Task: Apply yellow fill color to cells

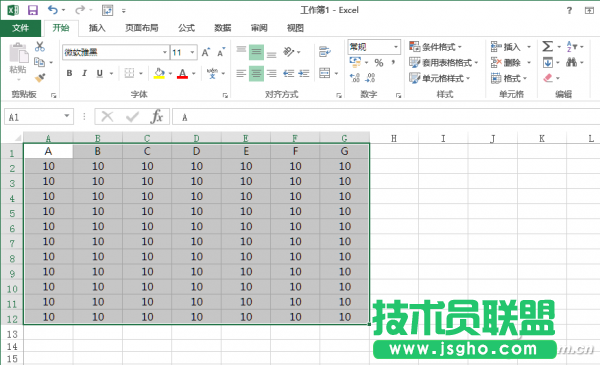Action: 159,73
